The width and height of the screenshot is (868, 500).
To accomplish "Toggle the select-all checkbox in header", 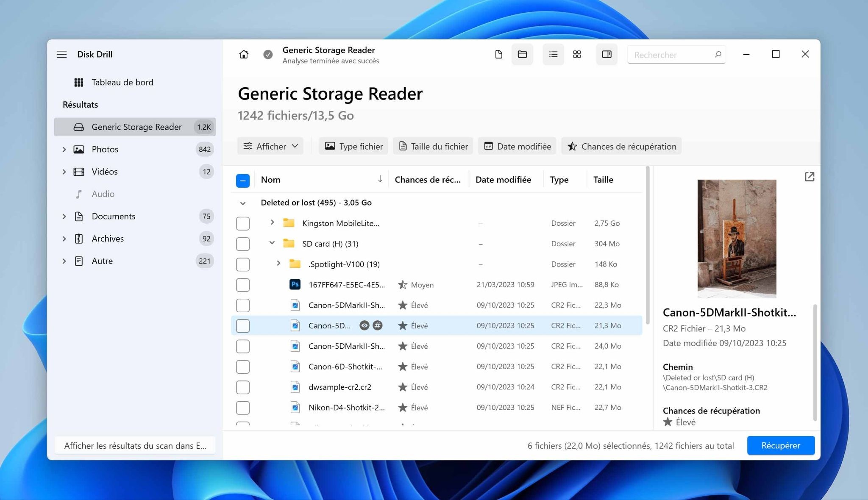I will point(243,181).
